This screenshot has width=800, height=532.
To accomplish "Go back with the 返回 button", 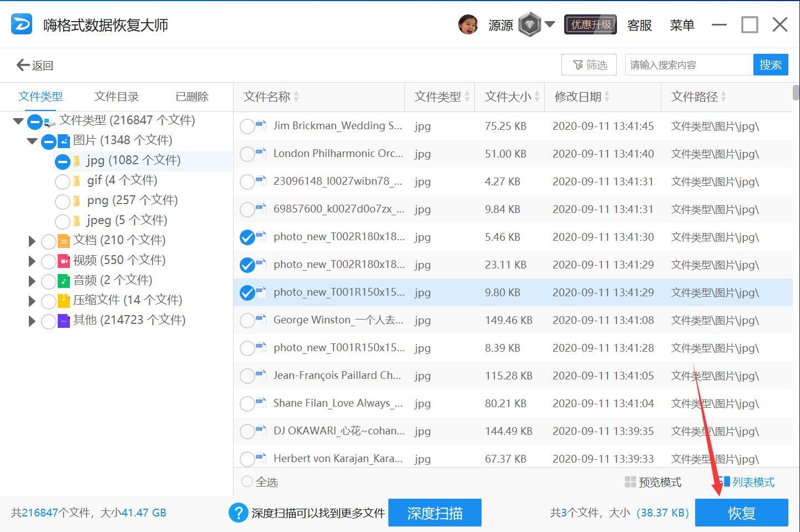I will 34,65.
